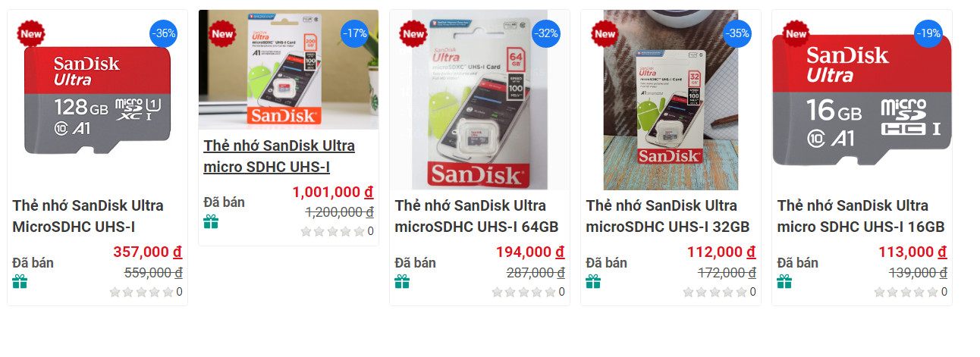Click the star rating on the 16GB product
Image resolution: width=980 pixels, height=357 pixels.
coord(904,292)
